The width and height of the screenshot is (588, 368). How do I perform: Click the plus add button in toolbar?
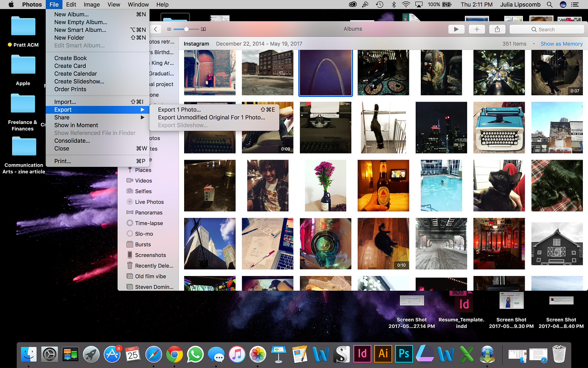pos(477,29)
